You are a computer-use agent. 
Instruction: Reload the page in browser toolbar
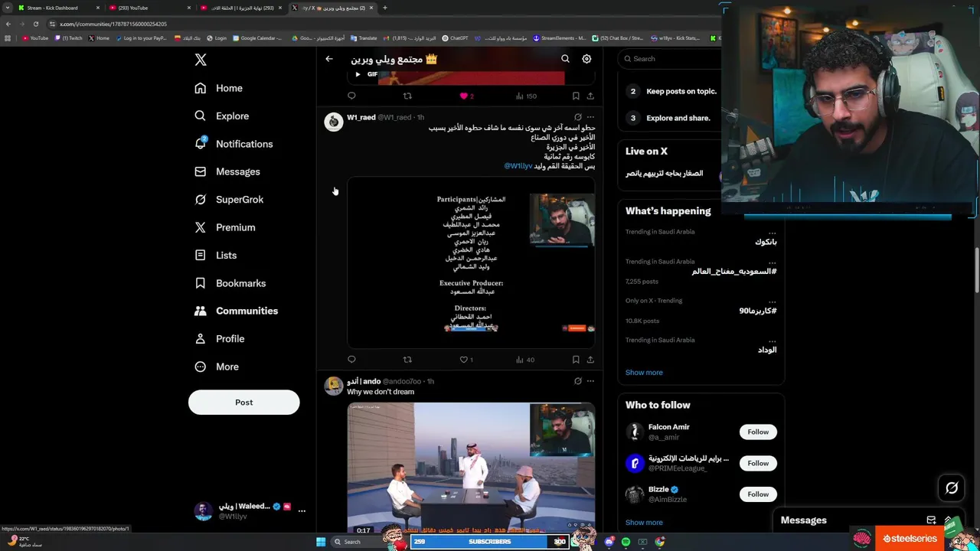35,24
